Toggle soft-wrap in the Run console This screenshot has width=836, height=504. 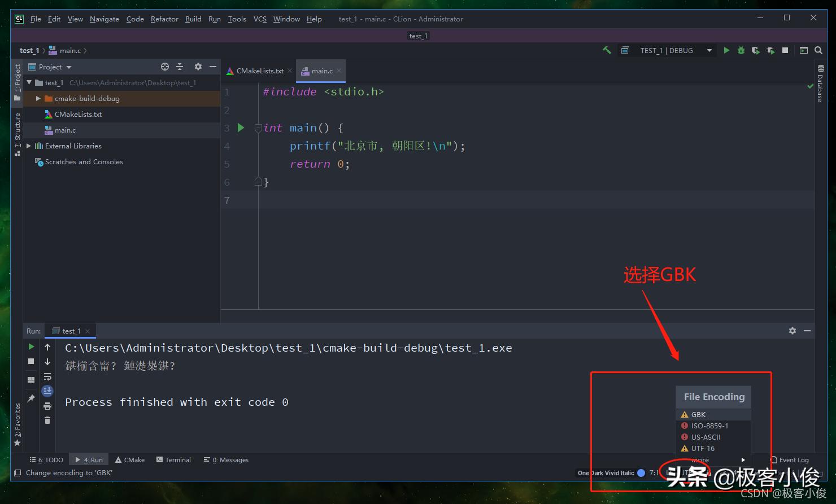pos(47,376)
